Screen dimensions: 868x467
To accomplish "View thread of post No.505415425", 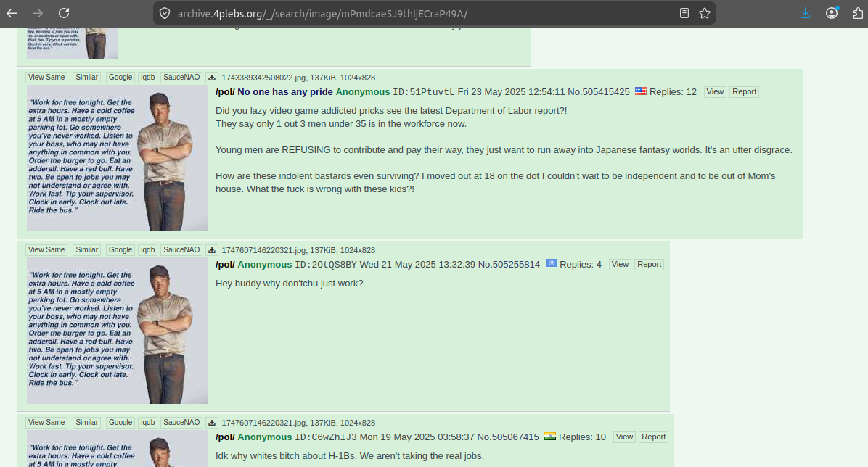I will pos(715,92).
